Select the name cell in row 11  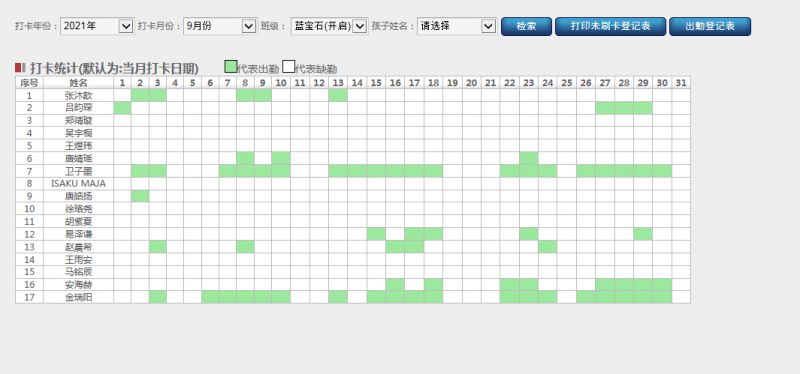coord(78,221)
